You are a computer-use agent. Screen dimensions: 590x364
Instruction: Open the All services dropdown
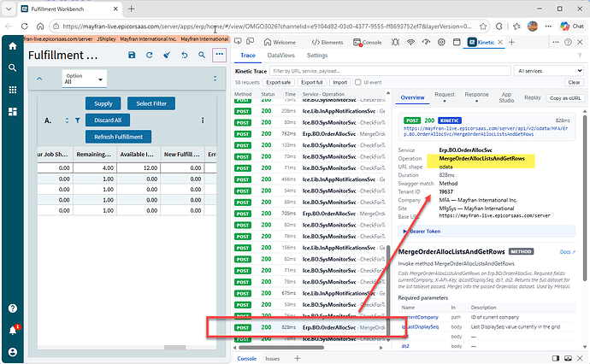(549, 71)
